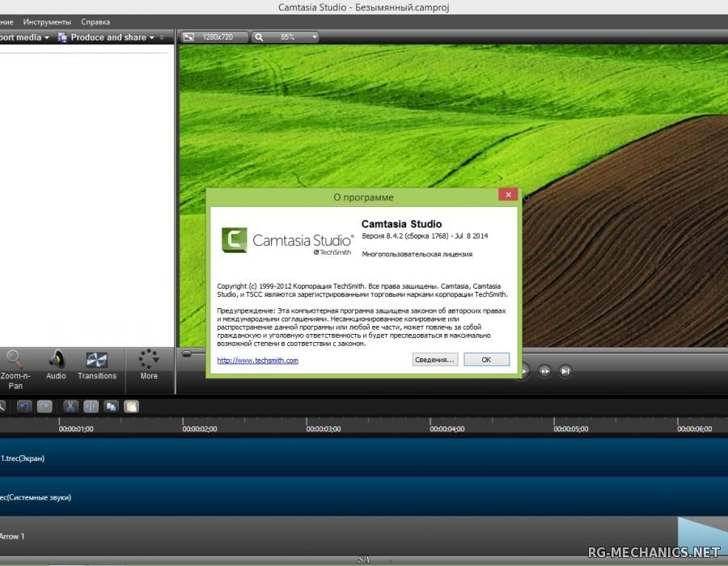Click the fast-forward playback button
This screenshot has width=728, height=566.
pos(545,371)
